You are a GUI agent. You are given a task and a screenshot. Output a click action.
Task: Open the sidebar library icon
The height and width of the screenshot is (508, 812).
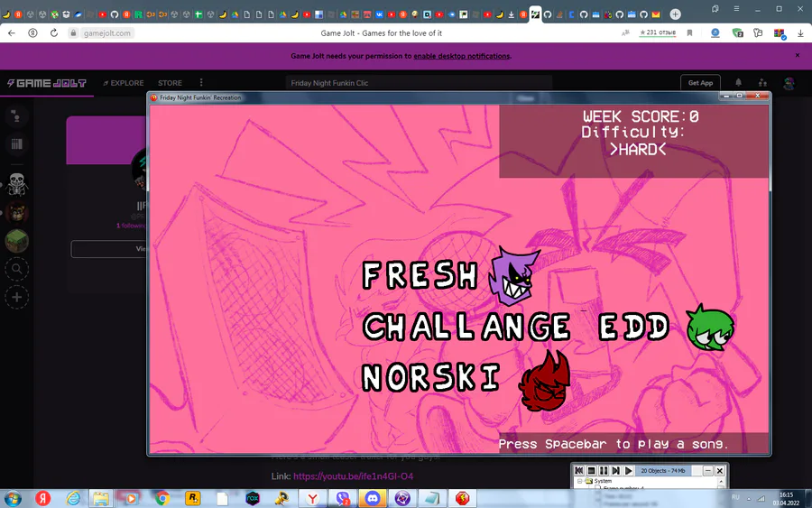pos(16,144)
